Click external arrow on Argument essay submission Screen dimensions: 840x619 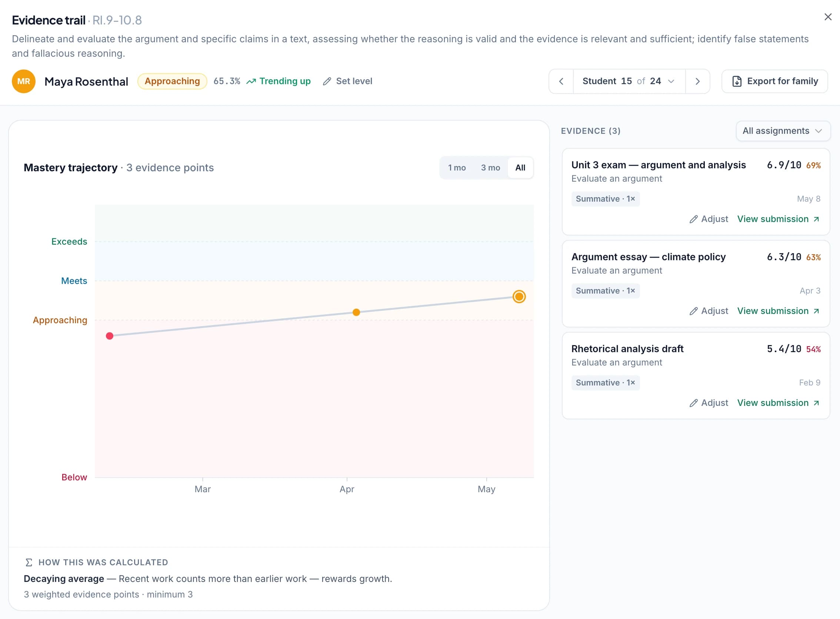tap(816, 311)
